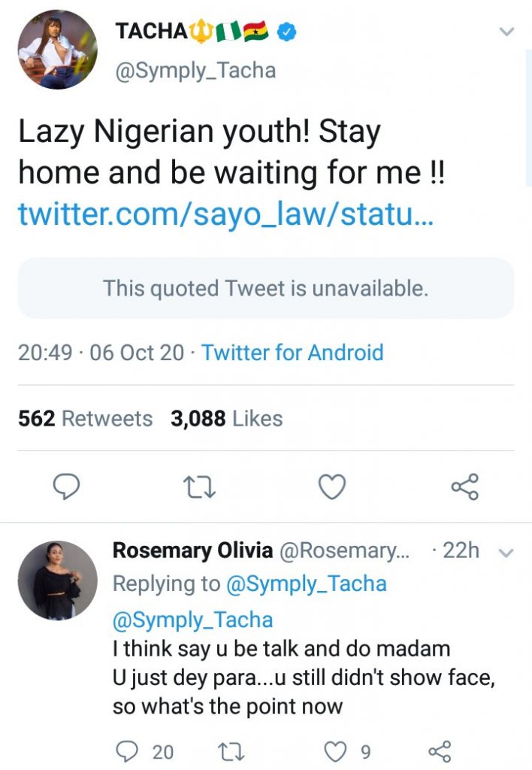Screen dimensions: 532x770
Task: Retweet the Lazy Nigerian youth tweet
Action: tap(200, 487)
